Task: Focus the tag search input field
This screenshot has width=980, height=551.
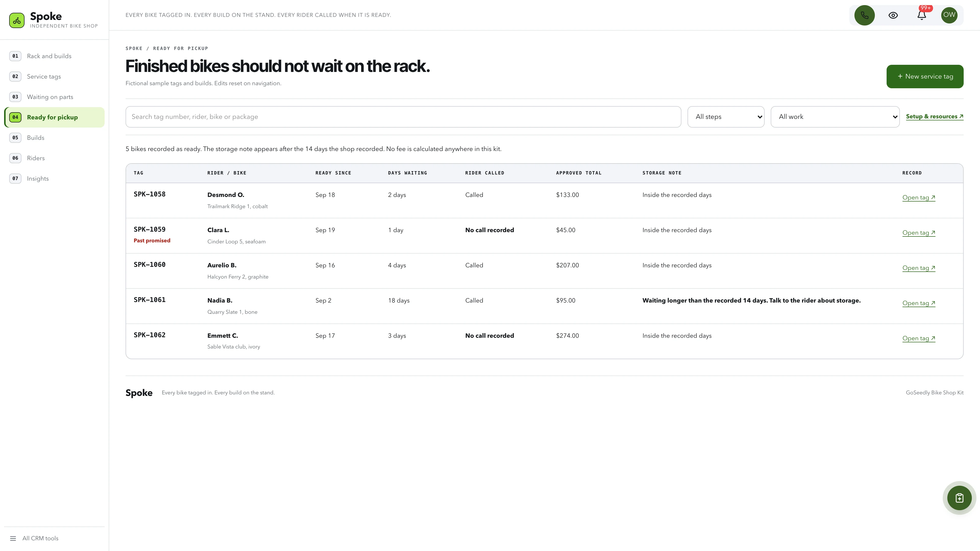Action: pos(403,117)
